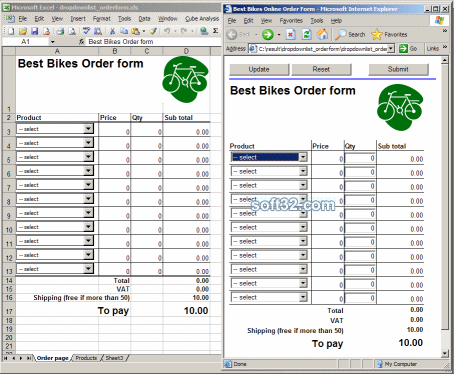Click the Save disk icon in Excel
The width and height of the screenshot is (454, 374).
[34, 31]
